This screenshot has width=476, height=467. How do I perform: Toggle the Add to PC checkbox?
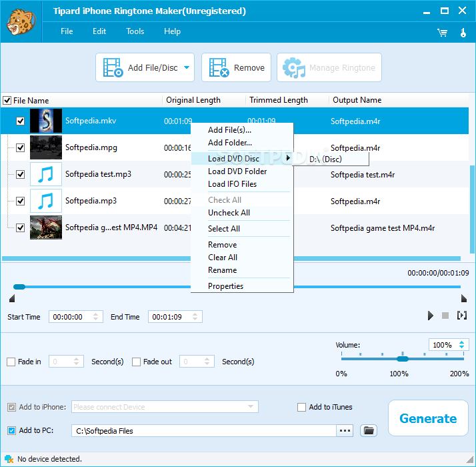[x=11, y=430]
